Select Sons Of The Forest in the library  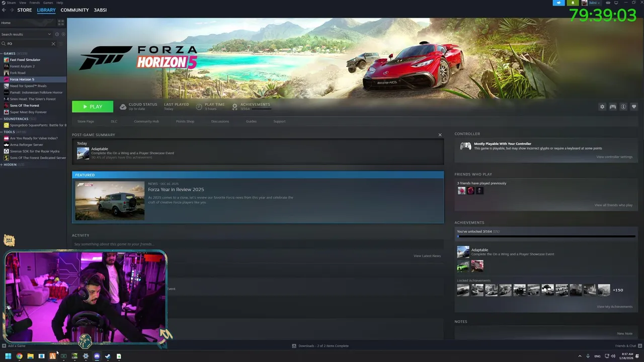click(25, 106)
